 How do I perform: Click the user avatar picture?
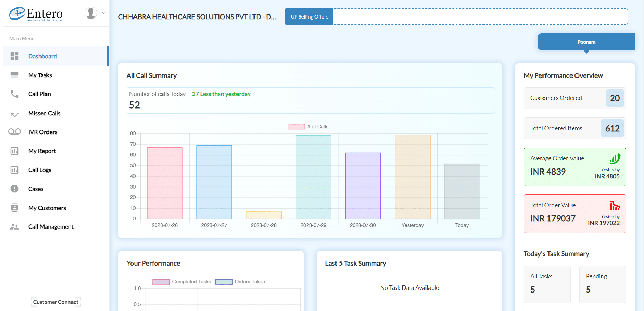91,13
